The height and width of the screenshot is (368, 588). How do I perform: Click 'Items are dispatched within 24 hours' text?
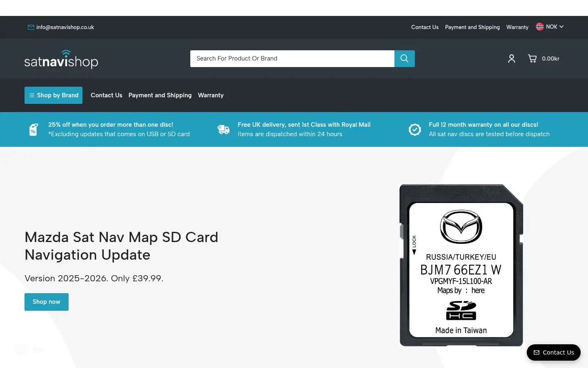point(290,134)
